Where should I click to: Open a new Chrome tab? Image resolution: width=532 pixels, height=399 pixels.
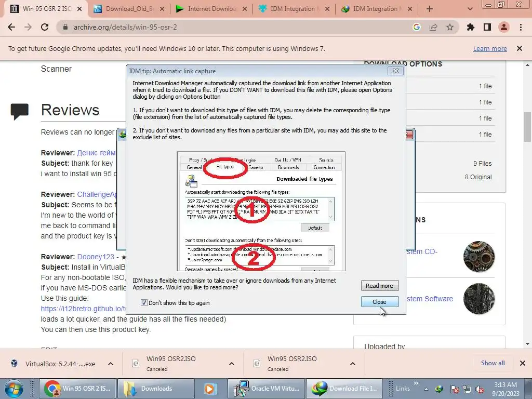click(x=430, y=9)
